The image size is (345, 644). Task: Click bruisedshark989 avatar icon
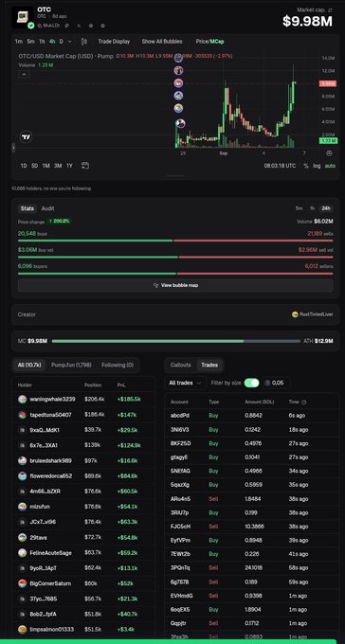tap(22, 460)
